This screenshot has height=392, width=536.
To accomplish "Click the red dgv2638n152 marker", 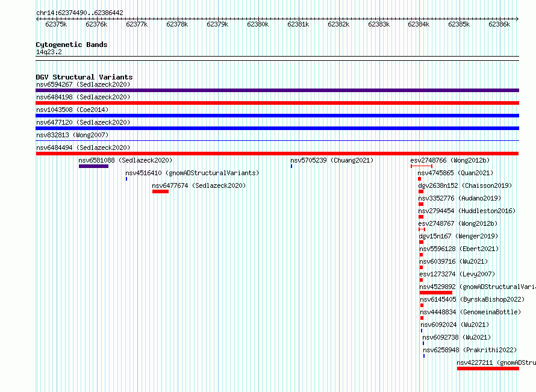I will click(421, 191).
